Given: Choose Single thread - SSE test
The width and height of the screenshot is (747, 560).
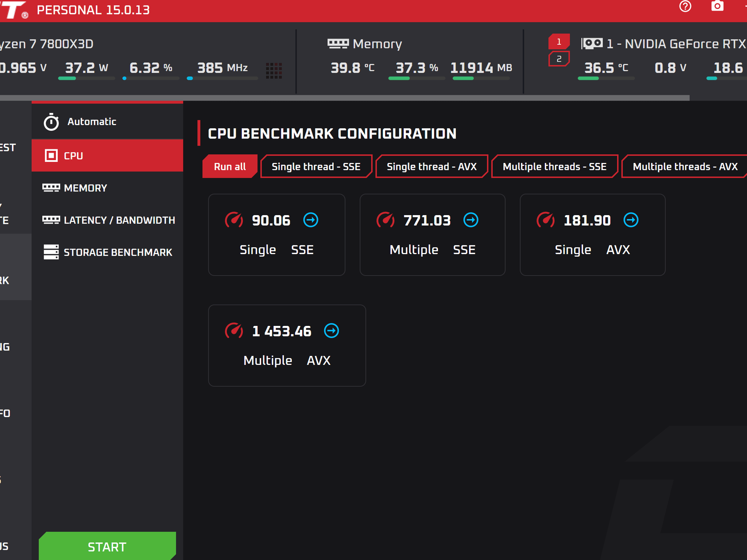Looking at the screenshot, I should [x=316, y=167].
